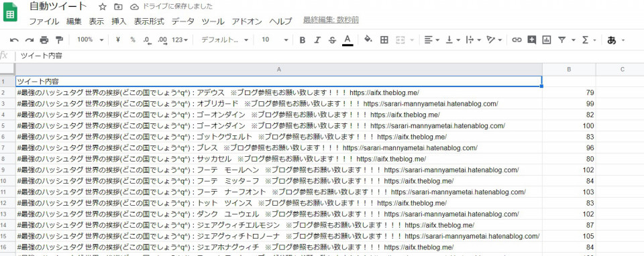Toggle strikethrough formatting
This screenshot has height=256, width=644.
(x=332, y=40)
